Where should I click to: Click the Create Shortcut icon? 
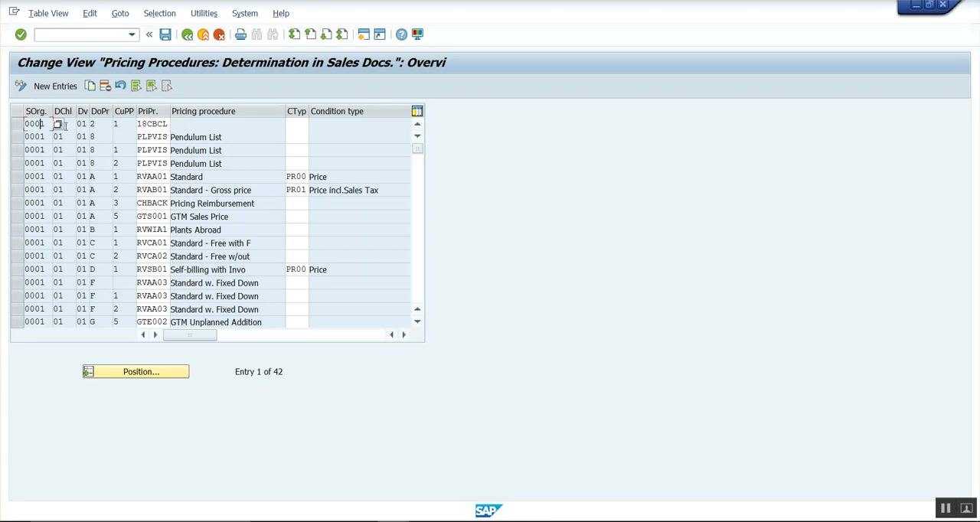click(380, 34)
